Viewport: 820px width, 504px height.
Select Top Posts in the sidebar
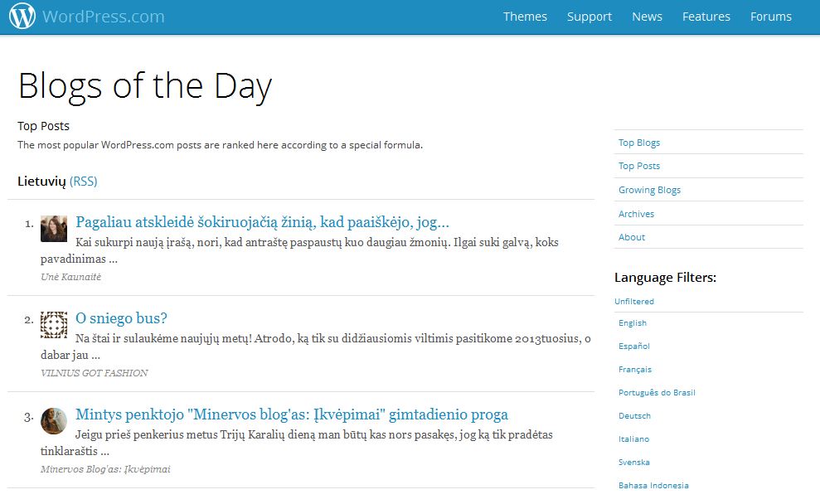638,165
